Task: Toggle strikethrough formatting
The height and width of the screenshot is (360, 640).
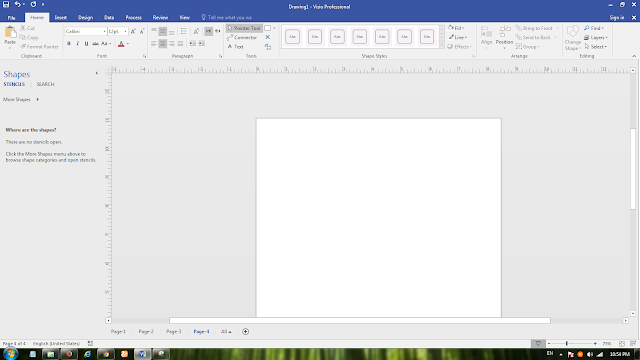Action: [95, 44]
